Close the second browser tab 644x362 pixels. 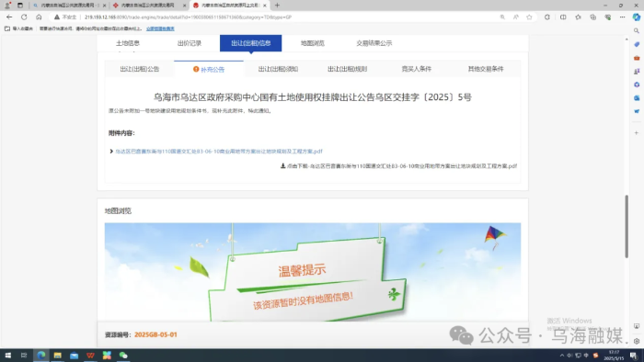pyautogui.click(x=184, y=6)
